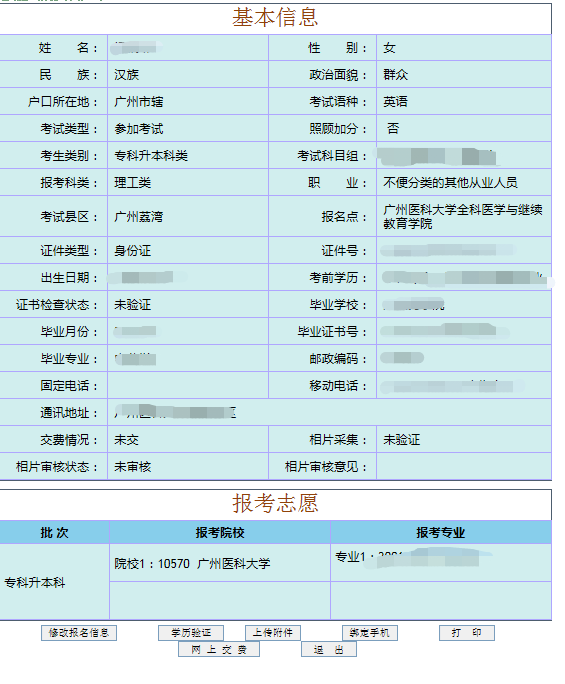
Task: Select 未审核 photo review status value
Action: click(133, 467)
